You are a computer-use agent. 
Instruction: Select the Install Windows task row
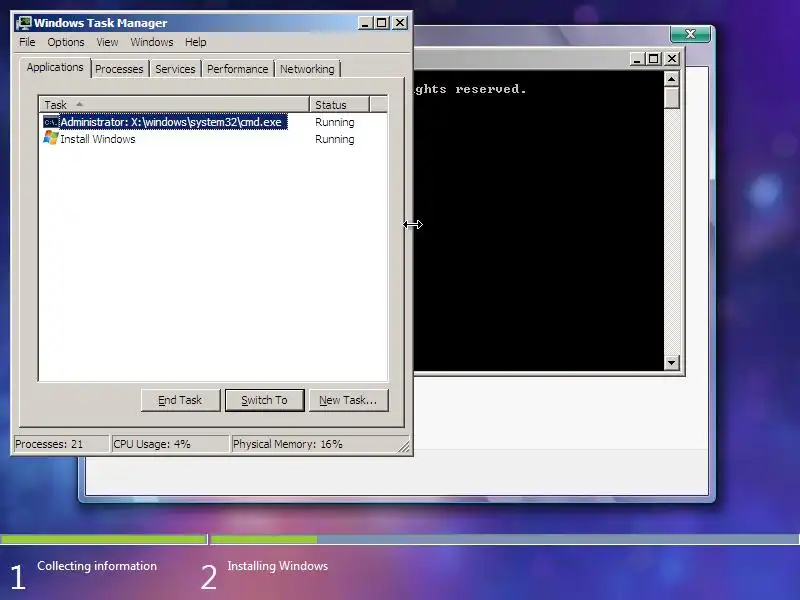[x=213, y=139]
